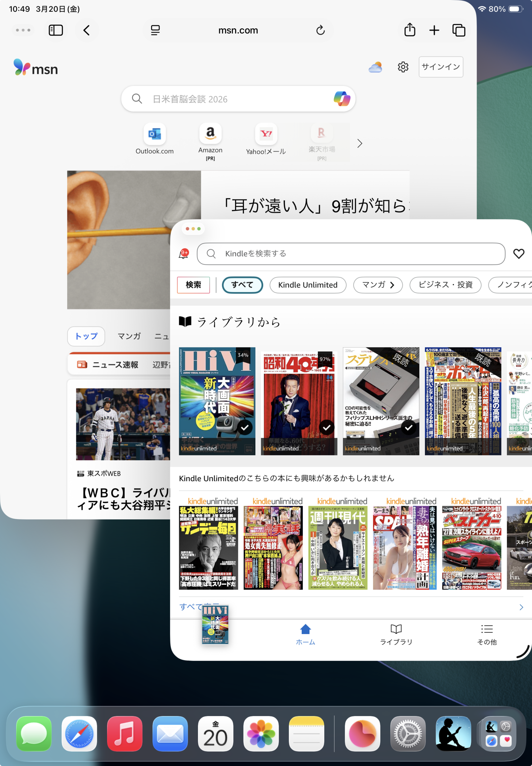Toggle the すべて filter chip

[242, 285]
